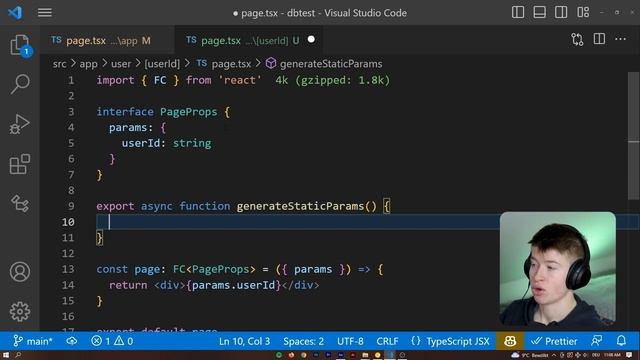Image resolution: width=640 pixels, height=360 pixels.
Task: Click the VS Code logo icon
Action: click(15, 13)
